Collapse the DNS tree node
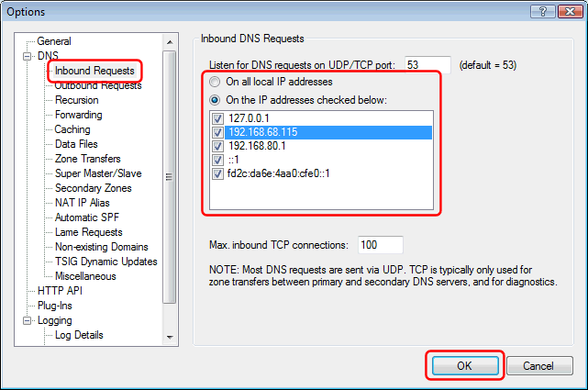The width and height of the screenshot is (588, 390). [28, 56]
